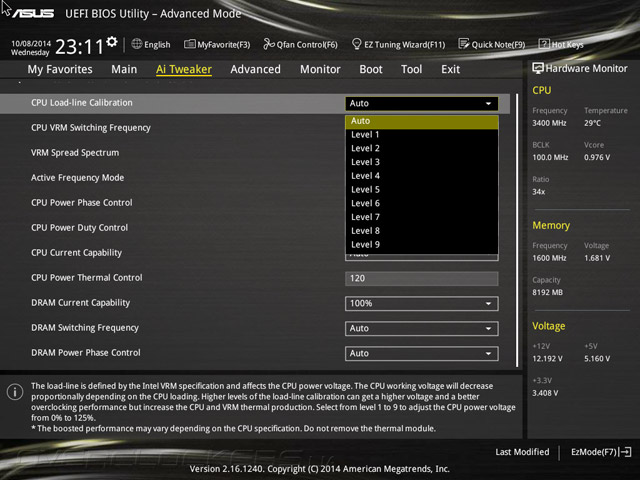Screen dimensions: 640x480
Task: Select CPU Current Capability setting
Action: click(76, 253)
